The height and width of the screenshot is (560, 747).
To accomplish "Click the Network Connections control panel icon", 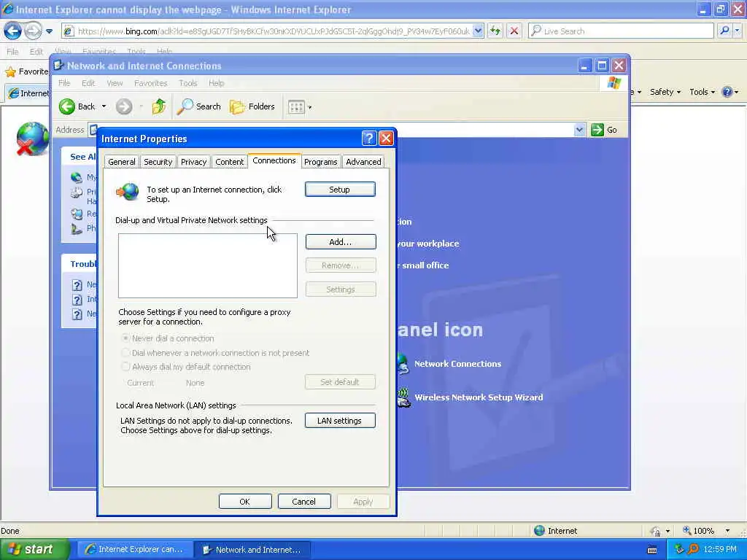I will coord(403,365).
